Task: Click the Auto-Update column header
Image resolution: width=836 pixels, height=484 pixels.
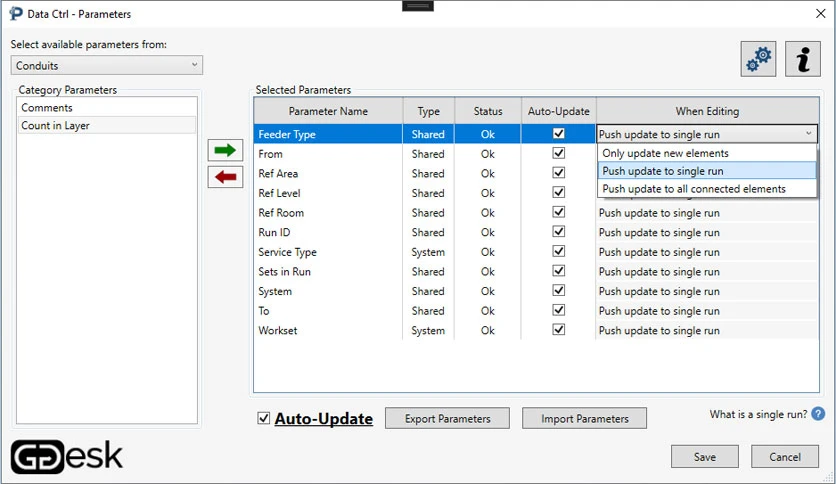Action: coord(558,111)
